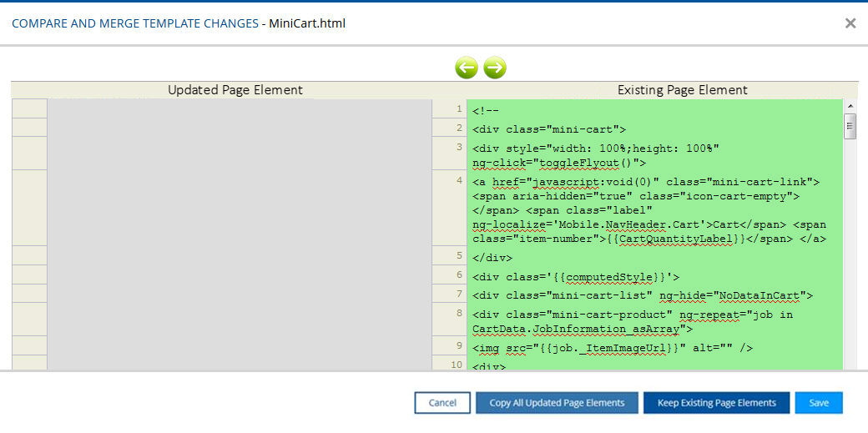The width and height of the screenshot is (868, 433).
Task: Click the right green arrow for next change
Action: [x=495, y=68]
